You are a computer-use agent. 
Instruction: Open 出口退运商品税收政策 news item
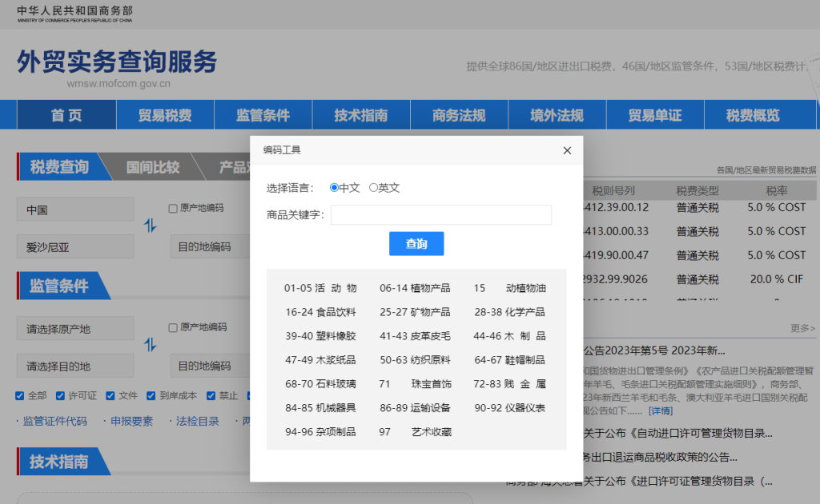click(x=660, y=457)
